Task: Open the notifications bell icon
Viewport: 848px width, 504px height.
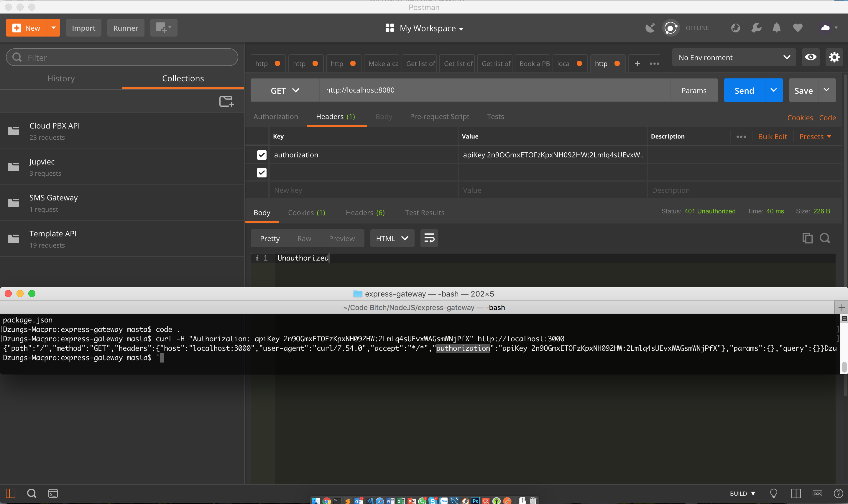Action: (x=777, y=28)
